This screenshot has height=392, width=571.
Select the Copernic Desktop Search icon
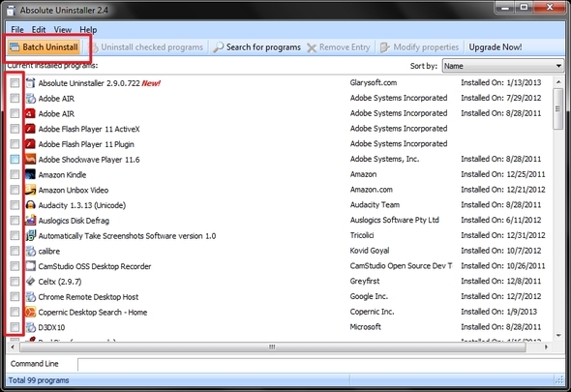coord(31,313)
